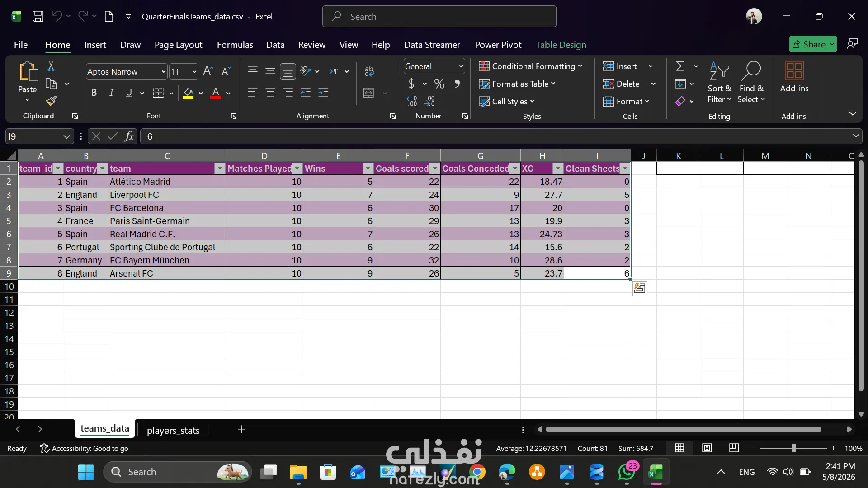Toggle Align Right alignment

(288, 93)
